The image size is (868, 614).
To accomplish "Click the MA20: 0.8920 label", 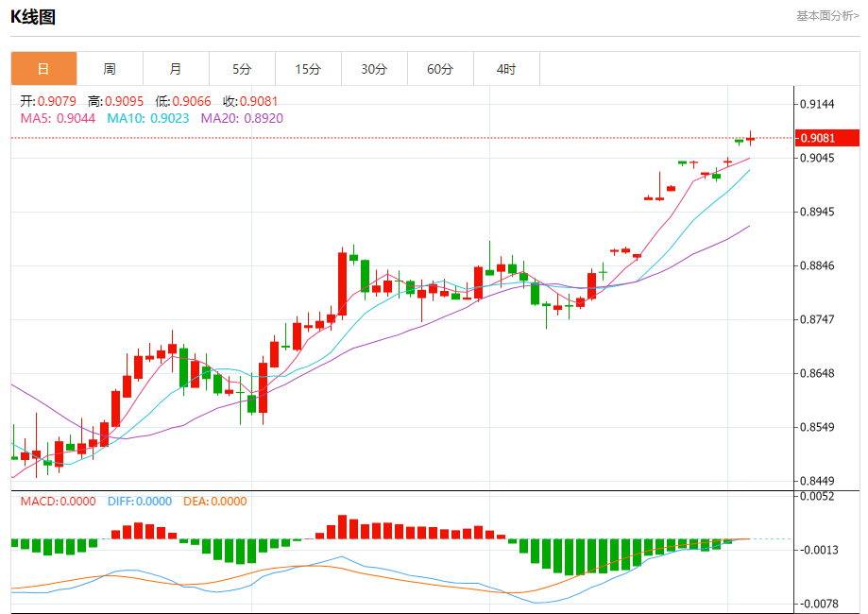I will (x=242, y=118).
